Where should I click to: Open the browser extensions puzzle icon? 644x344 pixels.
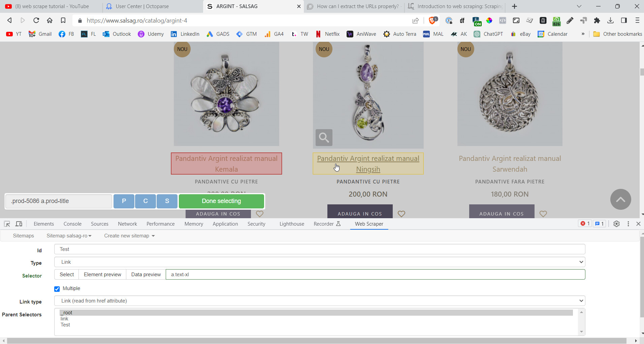point(597,21)
